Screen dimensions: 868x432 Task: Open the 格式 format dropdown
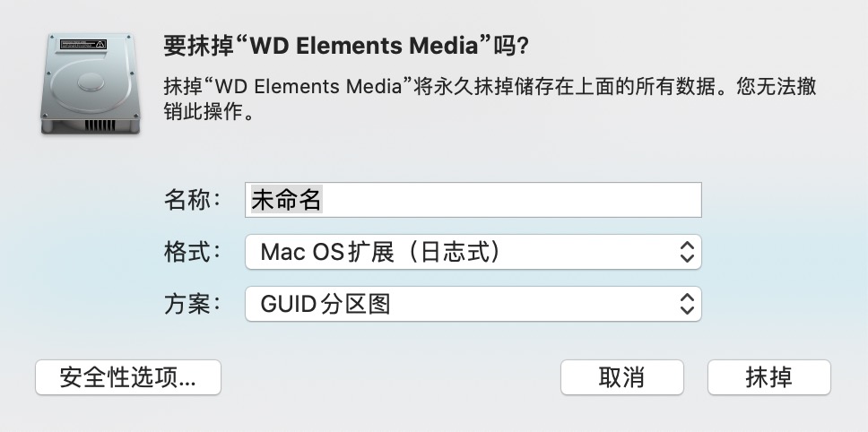[x=473, y=252]
